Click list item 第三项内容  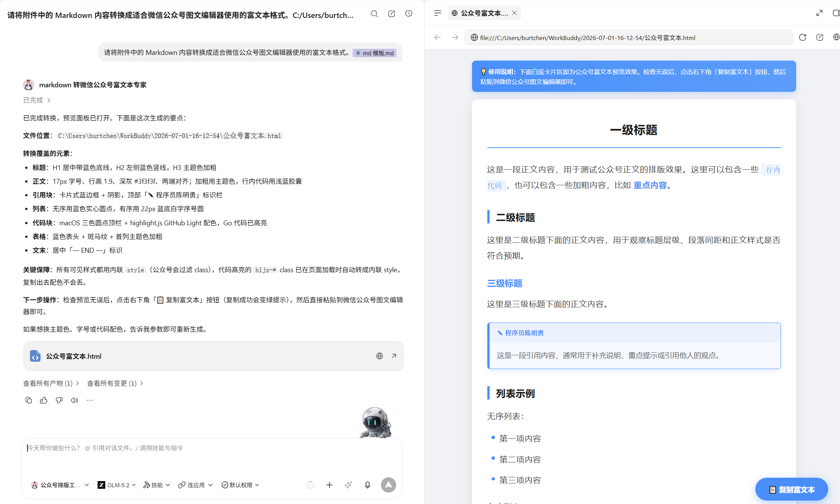pos(520,480)
